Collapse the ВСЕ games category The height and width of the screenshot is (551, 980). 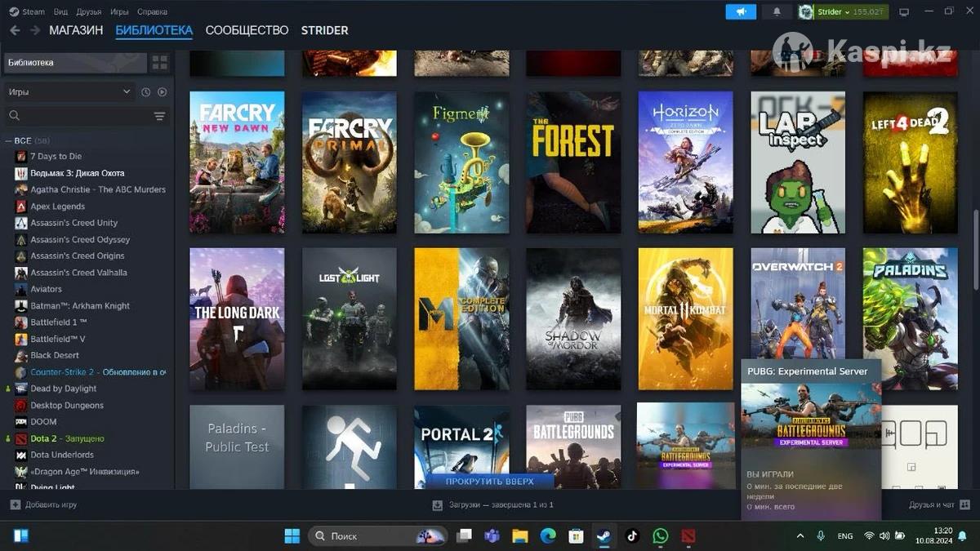[x=8, y=140]
